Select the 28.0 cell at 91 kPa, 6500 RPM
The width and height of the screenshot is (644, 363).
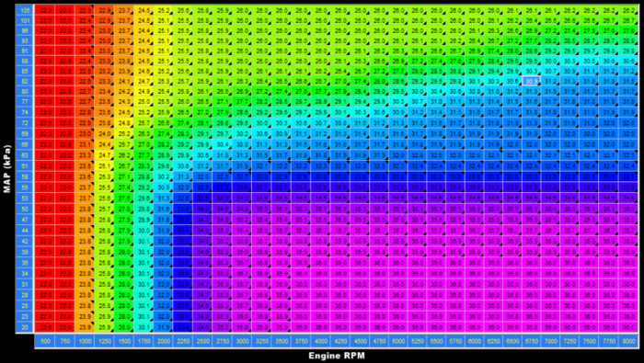[x=512, y=51]
